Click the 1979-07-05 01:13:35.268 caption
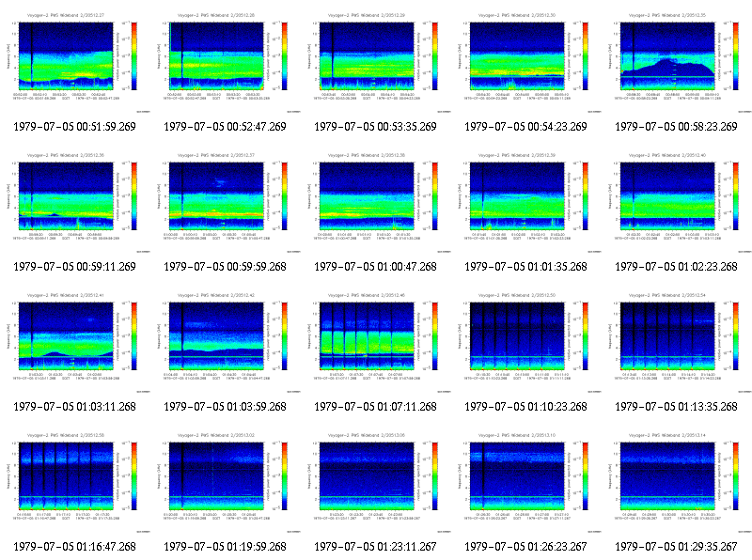 676,407
